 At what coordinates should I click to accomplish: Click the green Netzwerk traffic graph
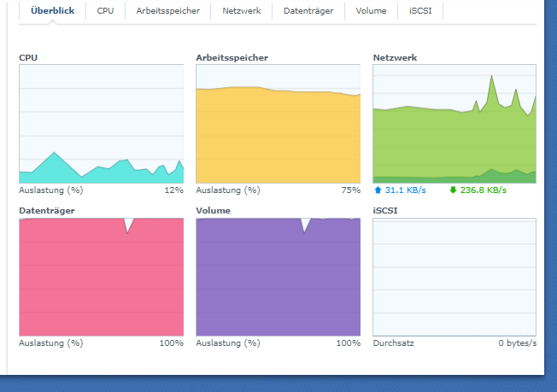tap(454, 124)
